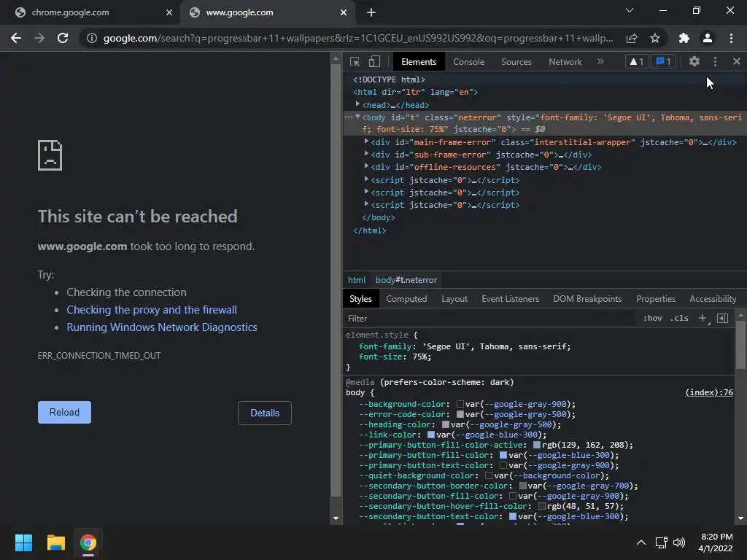Screen dimensions: 747x560
Task: Expand the main-frame-error div
Action: click(x=366, y=141)
